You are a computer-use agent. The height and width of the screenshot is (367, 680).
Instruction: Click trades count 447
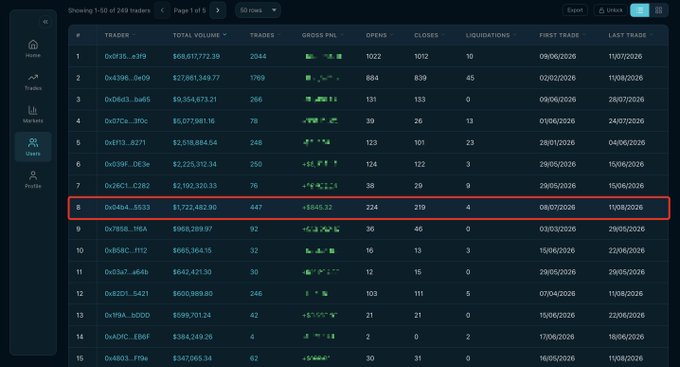(256, 207)
